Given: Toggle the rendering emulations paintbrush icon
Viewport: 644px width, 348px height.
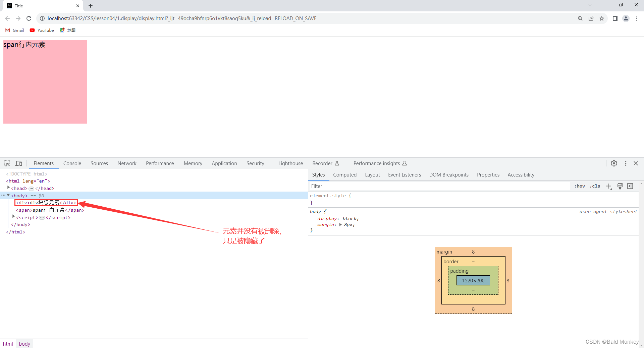Looking at the screenshot, I should 620,186.
